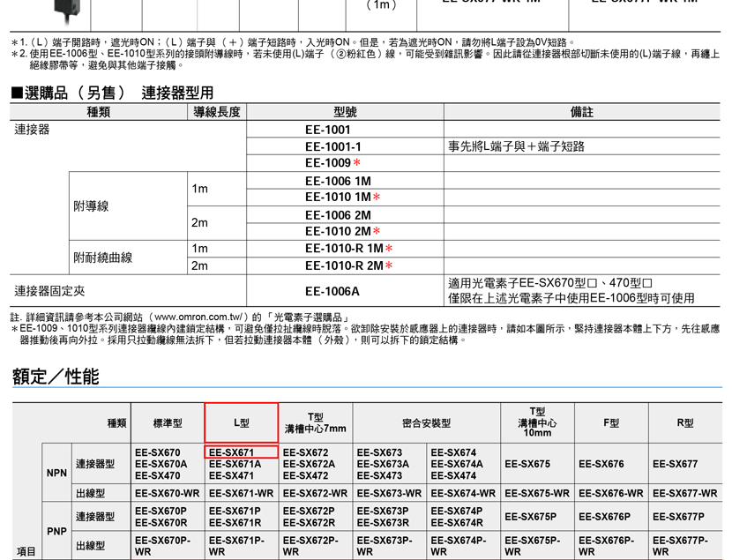Click model number EE-1009
Image resolution: width=732 pixels, height=560 pixels.
[x=328, y=163]
